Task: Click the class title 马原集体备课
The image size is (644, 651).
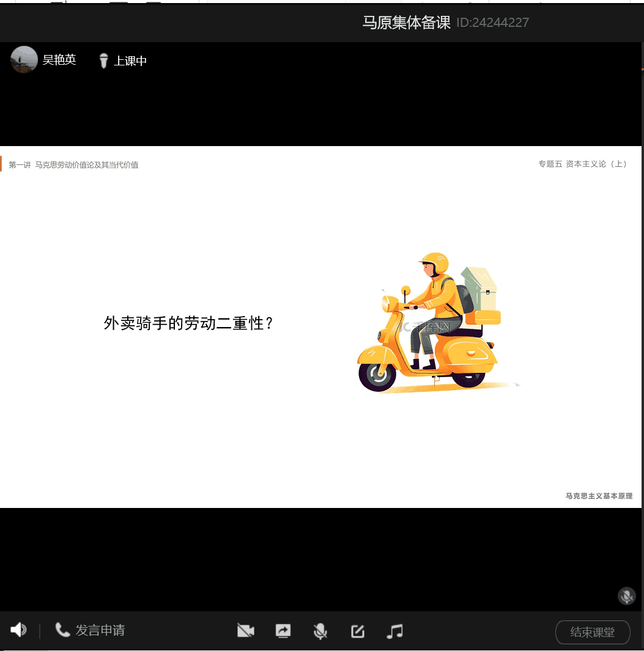Action: (406, 23)
